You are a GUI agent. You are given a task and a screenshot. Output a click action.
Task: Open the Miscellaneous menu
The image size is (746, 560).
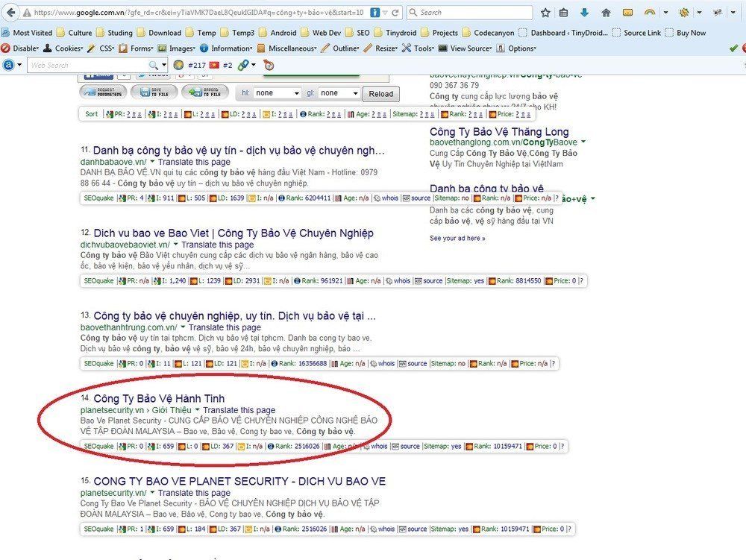click(287, 48)
